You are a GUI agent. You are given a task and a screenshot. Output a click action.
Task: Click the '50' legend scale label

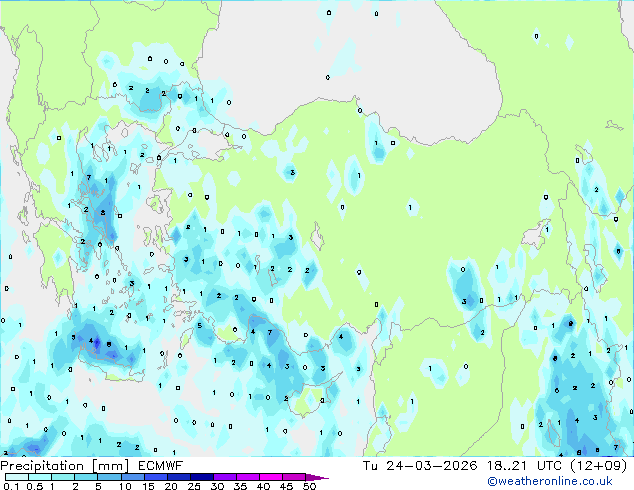(x=309, y=486)
